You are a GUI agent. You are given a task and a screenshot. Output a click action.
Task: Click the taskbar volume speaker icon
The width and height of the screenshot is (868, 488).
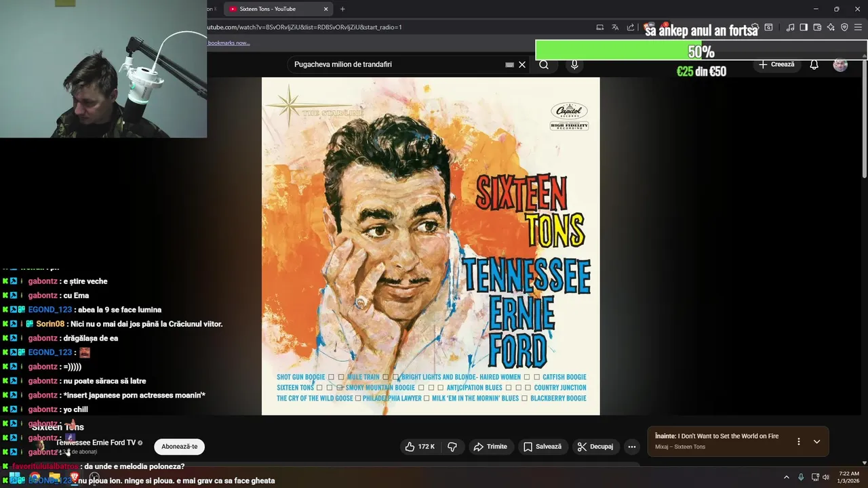point(826,477)
